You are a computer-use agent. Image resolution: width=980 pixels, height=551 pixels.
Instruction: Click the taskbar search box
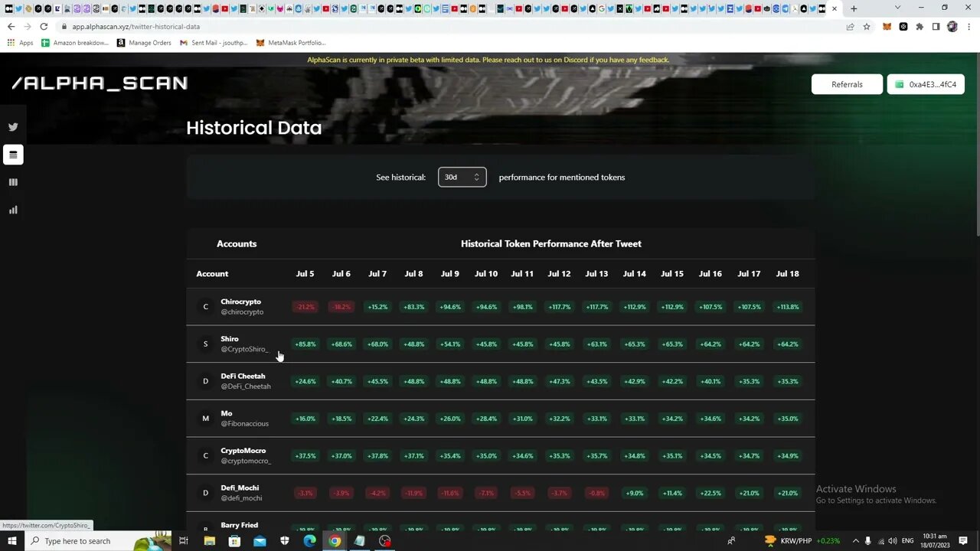coord(98,541)
